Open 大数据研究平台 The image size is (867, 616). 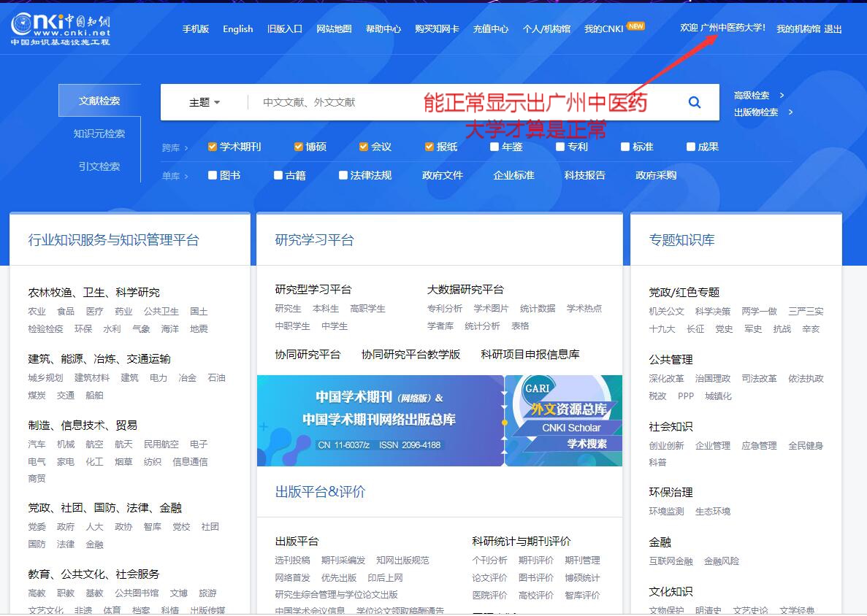coord(465,290)
